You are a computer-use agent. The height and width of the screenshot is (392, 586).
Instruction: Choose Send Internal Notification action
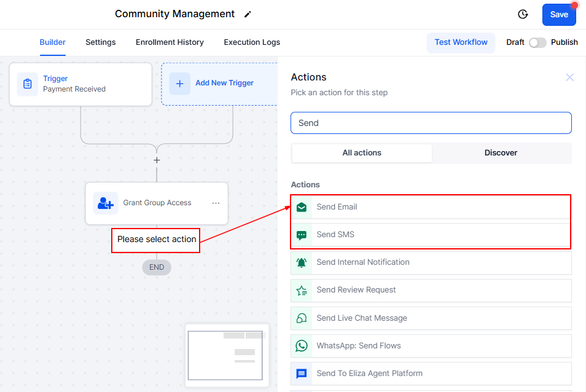(431, 262)
